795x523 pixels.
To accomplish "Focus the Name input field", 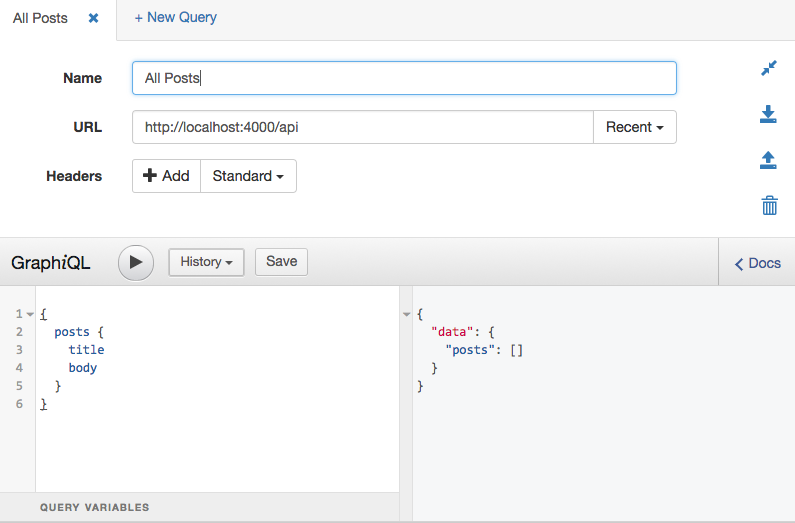I will pos(404,78).
